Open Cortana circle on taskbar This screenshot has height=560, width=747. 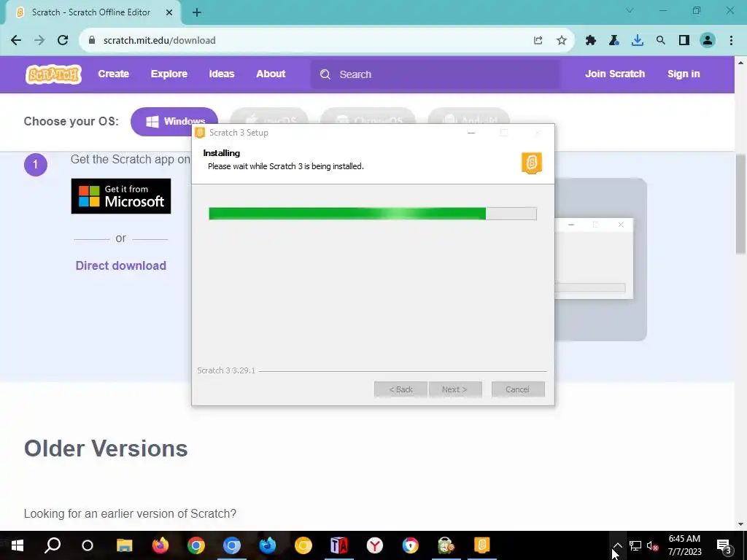pos(88,545)
